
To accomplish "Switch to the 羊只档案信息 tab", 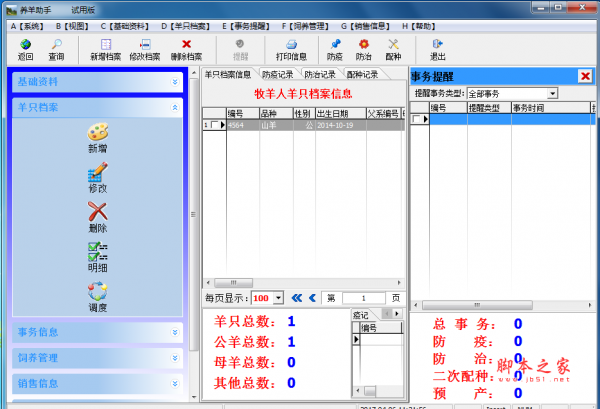I will point(228,74).
